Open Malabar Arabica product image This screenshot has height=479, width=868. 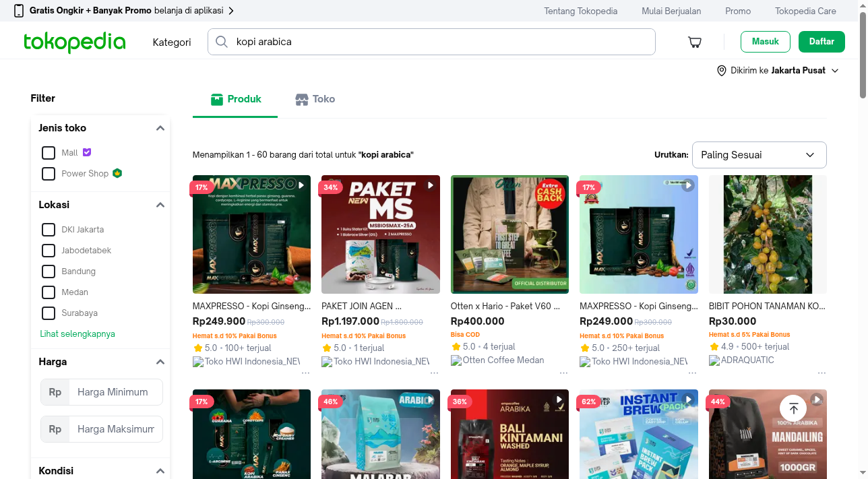pos(381,435)
